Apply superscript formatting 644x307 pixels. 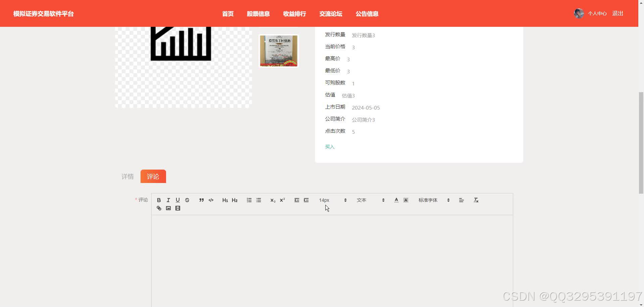(282, 200)
